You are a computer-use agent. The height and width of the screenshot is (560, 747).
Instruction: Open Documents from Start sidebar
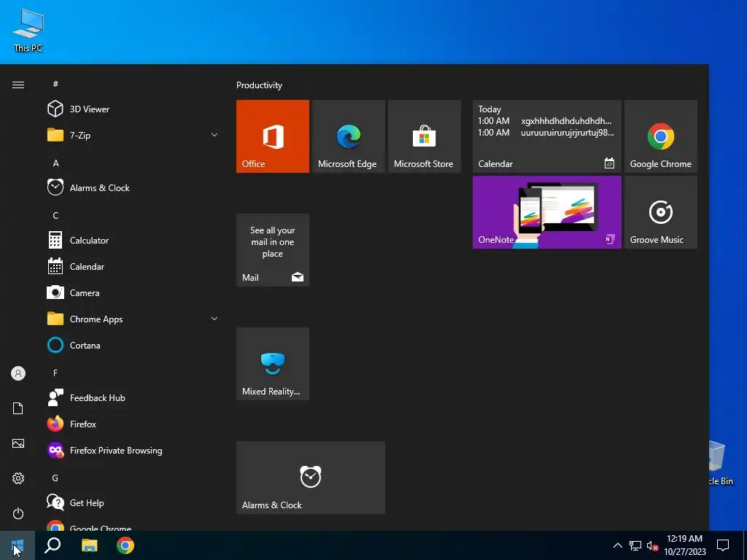click(x=18, y=408)
